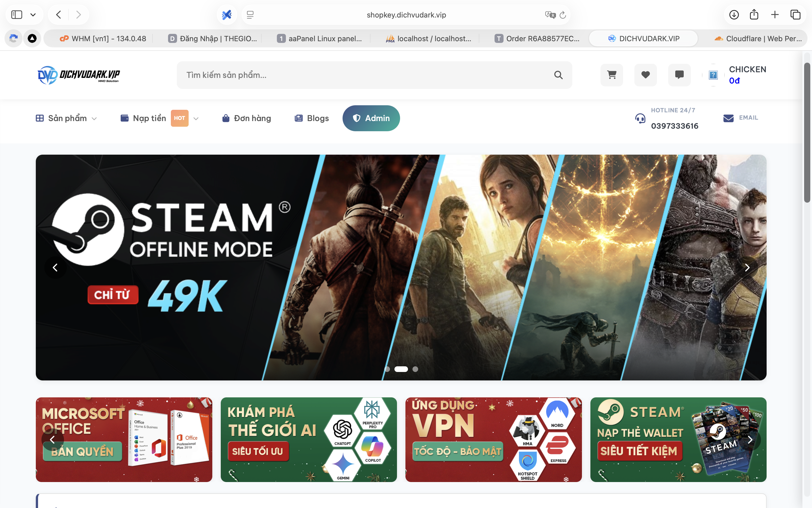Image resolution: width=812 pixels, height=508 pixels.
Task: Go forward with Safari forward arrow
Action: pos(78,15)
